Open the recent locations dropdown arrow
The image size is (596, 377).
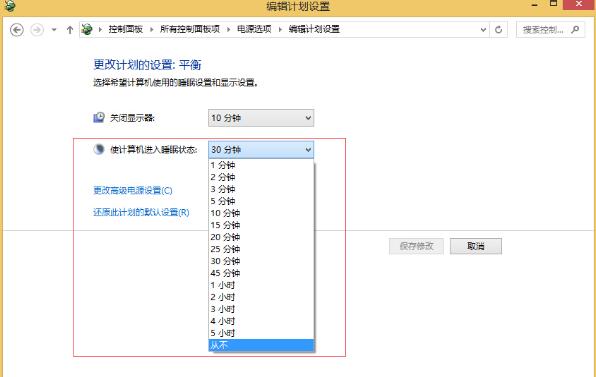54,30
